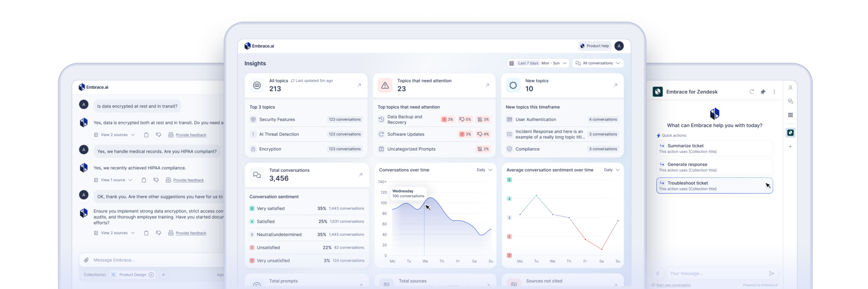Pin the Embrace for Zendesk panel

click(763, 92)
